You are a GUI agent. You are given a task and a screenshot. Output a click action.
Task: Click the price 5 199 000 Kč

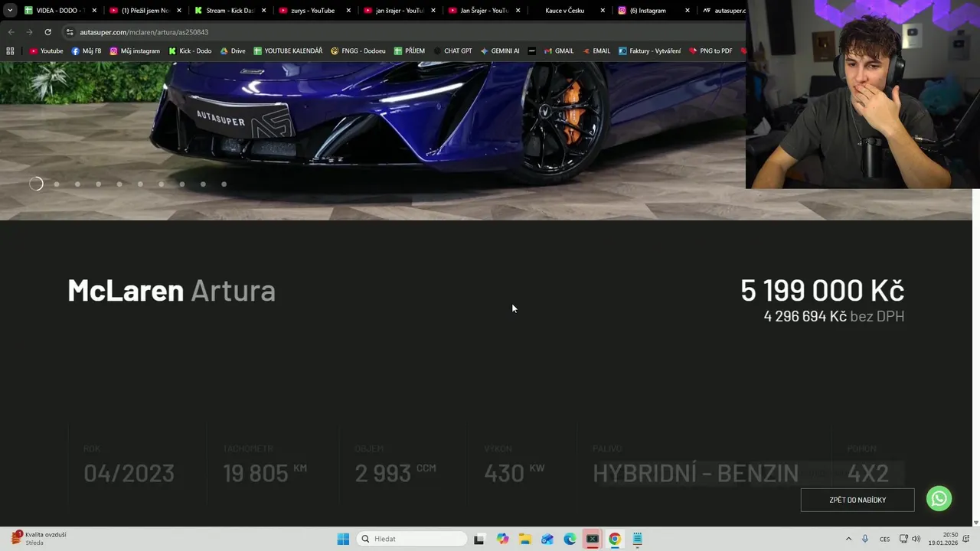(822, 290)
